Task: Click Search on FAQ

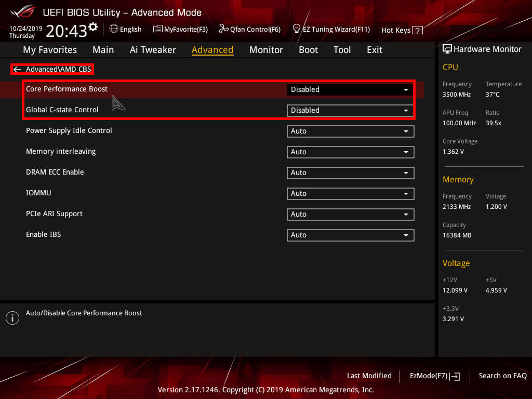Action: [x=502, y=376]
